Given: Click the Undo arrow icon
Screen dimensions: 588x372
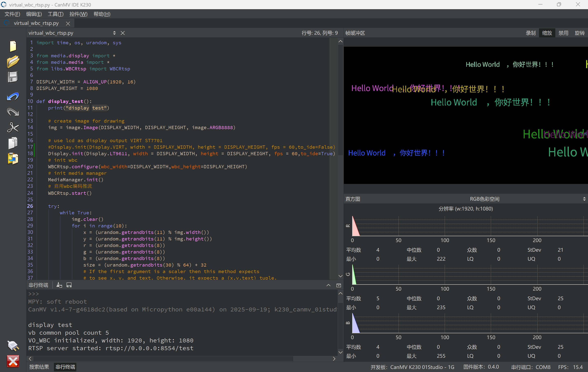Looking at the screenshot, I should [x=13, y=97].
